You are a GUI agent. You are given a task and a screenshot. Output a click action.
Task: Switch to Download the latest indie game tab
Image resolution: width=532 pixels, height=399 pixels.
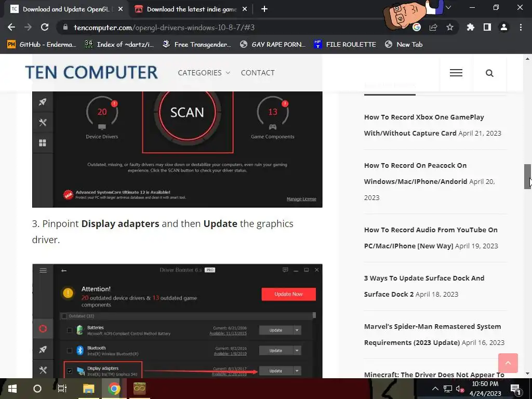click(192, 9)
